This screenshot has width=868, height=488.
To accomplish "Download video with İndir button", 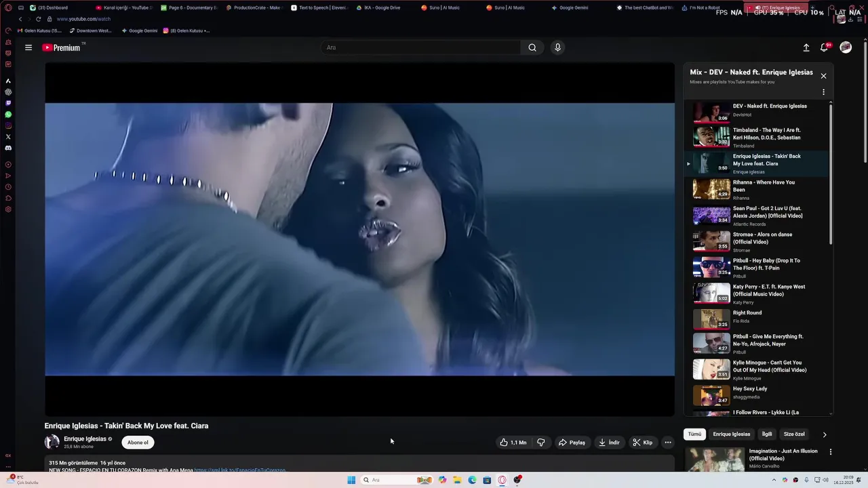I will tap(609, 443).
